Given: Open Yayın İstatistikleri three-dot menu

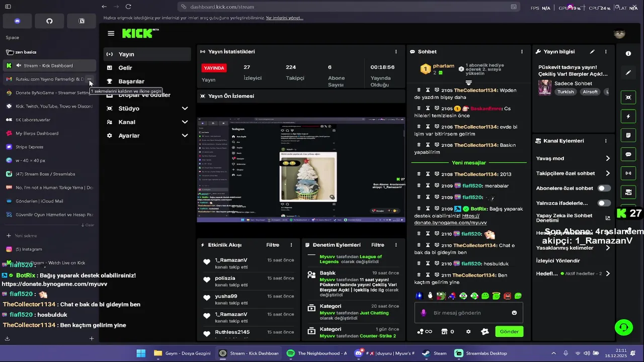Looking at the screenshot, I should tap(396, 52).
